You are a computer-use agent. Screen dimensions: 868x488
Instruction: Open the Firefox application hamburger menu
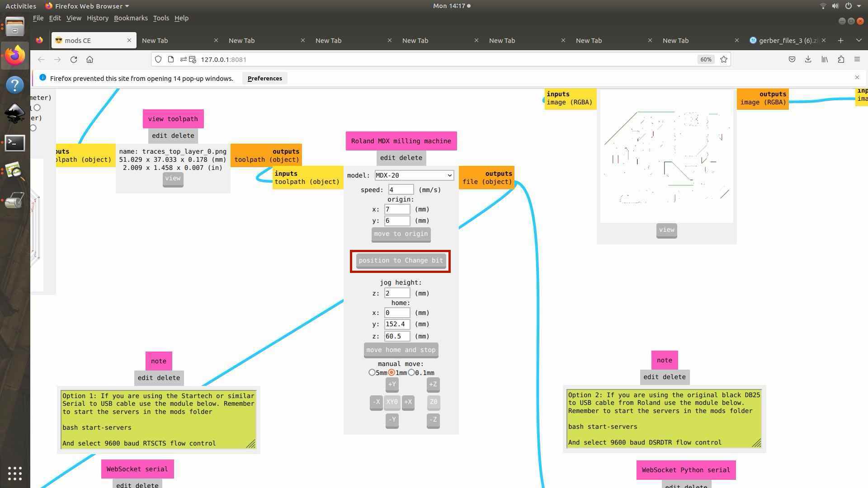click(857, 60)
